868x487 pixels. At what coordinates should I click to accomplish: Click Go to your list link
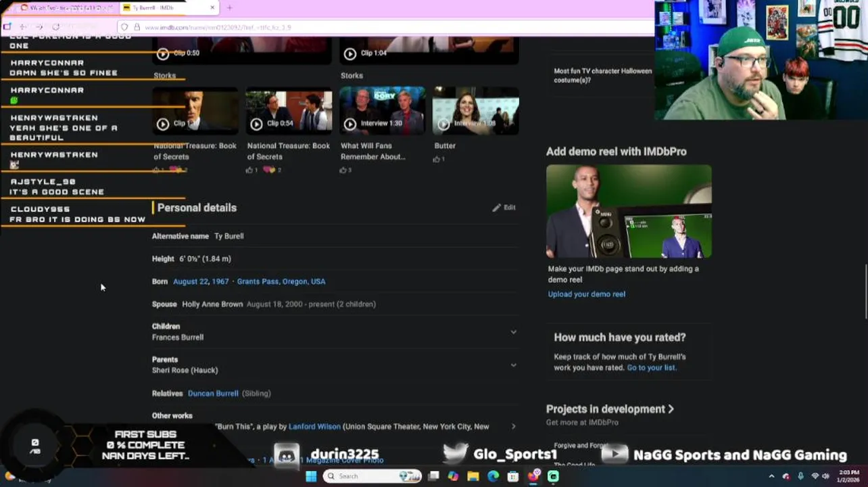[x=651, y=368]
